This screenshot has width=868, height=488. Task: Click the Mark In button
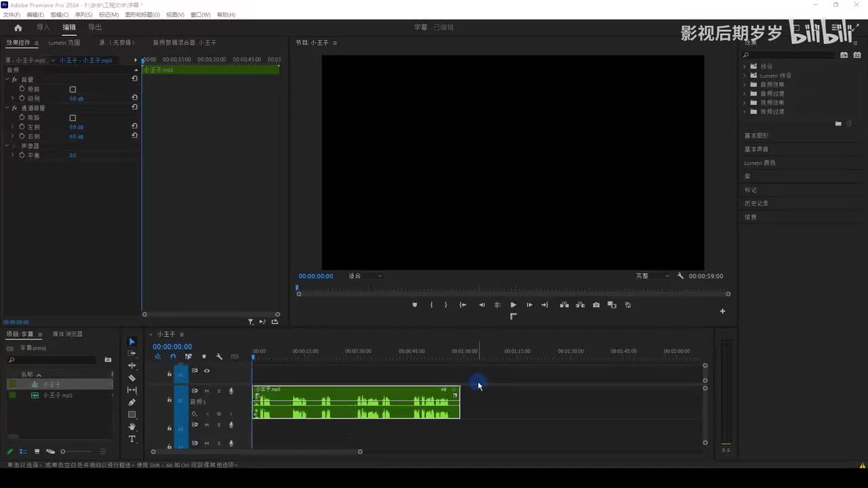[x=431, y=305]
